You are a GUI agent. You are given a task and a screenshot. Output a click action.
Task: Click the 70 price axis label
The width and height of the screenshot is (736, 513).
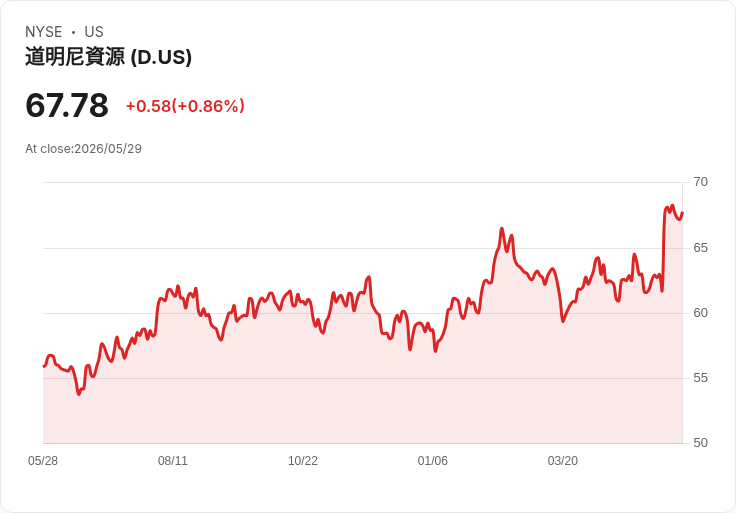(700, 182)
